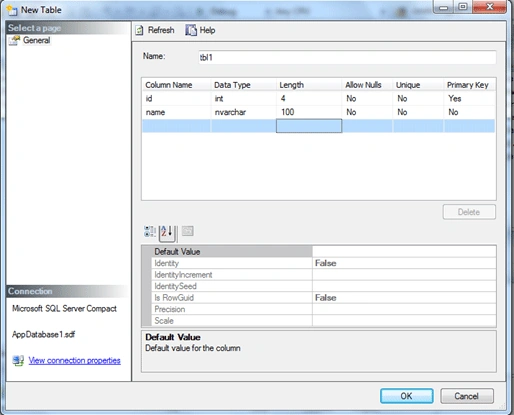Select the Precision property row
514x415 pixels.
tap(232, 309)
